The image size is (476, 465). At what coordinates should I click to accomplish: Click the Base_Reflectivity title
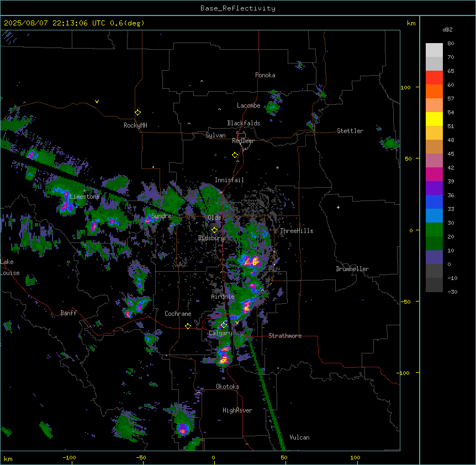(238, 8)
